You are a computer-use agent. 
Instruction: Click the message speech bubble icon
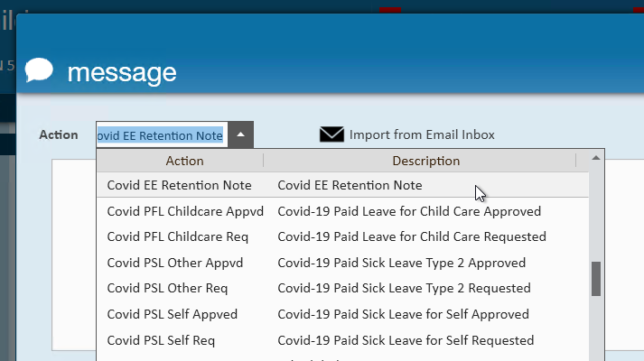click(39, 69)
